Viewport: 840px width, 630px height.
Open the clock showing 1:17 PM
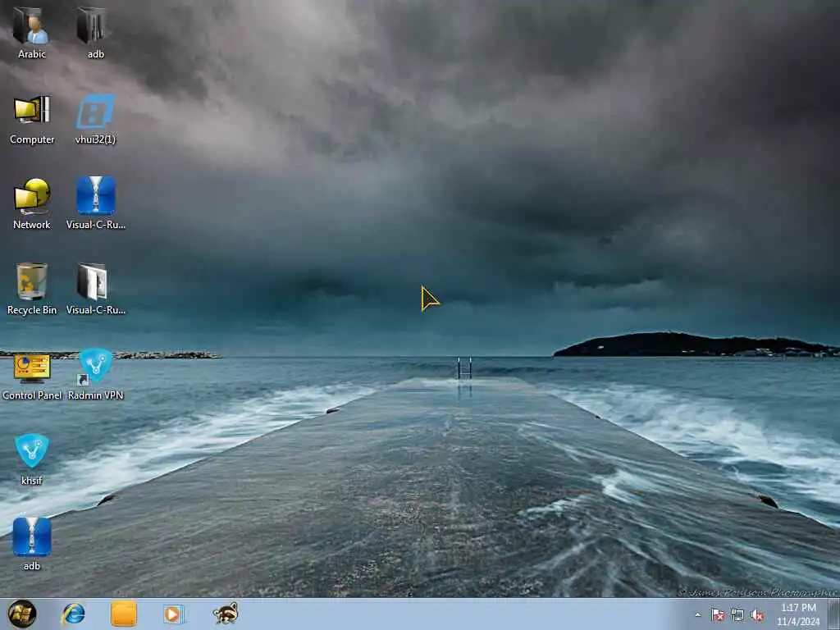(798, 614)
